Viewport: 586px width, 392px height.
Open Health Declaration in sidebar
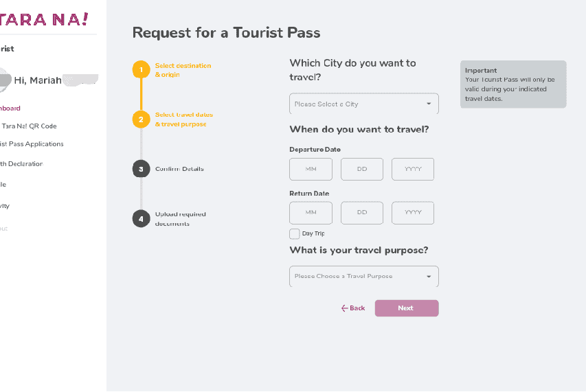tap(21, 164)
